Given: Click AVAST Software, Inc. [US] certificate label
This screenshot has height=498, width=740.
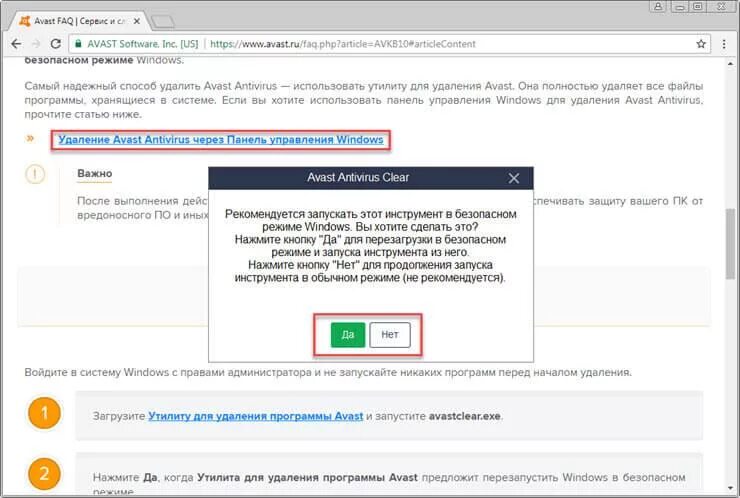Looking at the screenshot, I should tap(143, 44).
